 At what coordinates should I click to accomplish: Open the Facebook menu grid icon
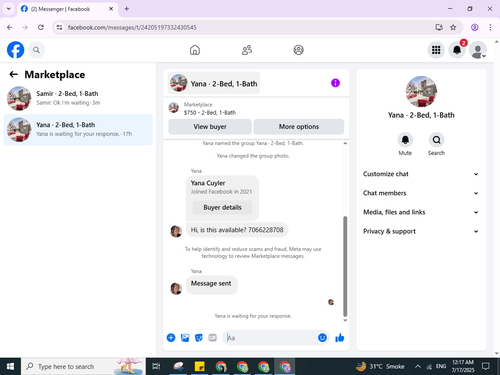tap(436, 50)
